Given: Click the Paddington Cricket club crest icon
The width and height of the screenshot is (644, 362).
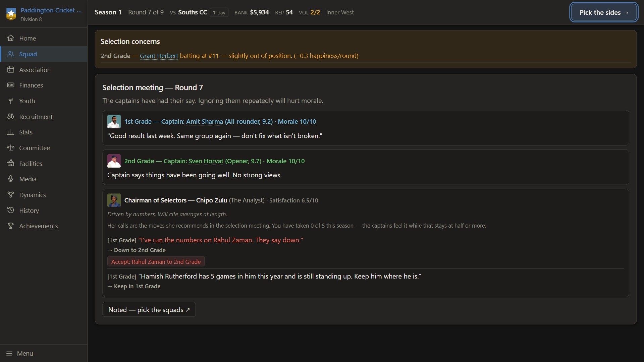Looking at the screenshot, I should (x=11, y=14).
